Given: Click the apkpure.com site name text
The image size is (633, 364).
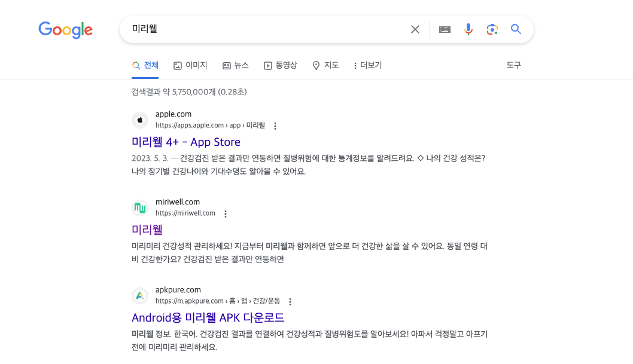Looking at the screenshot, I should (178, 290).
